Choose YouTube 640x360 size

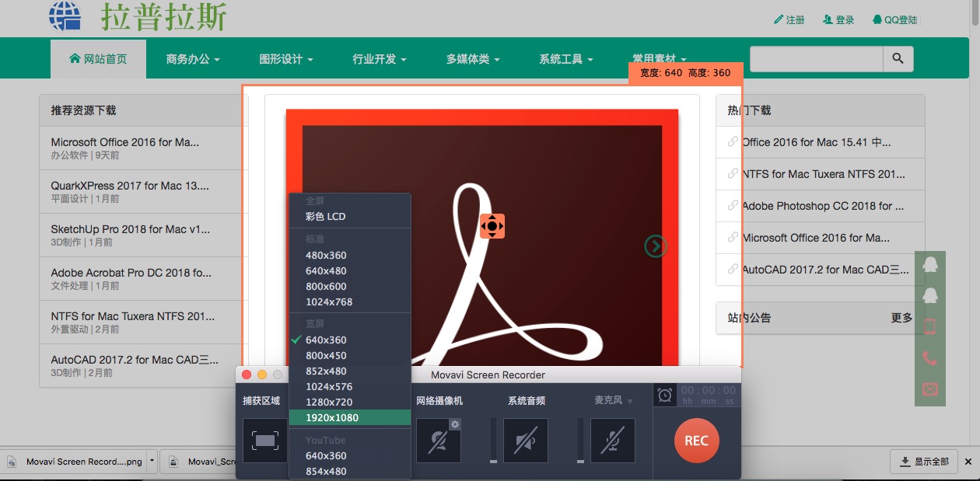click(x=350, y=455)
